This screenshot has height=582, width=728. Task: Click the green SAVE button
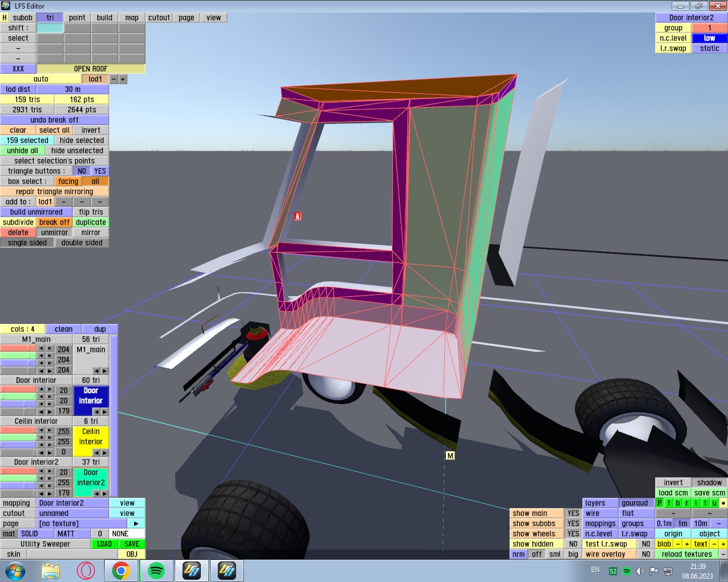132,544
